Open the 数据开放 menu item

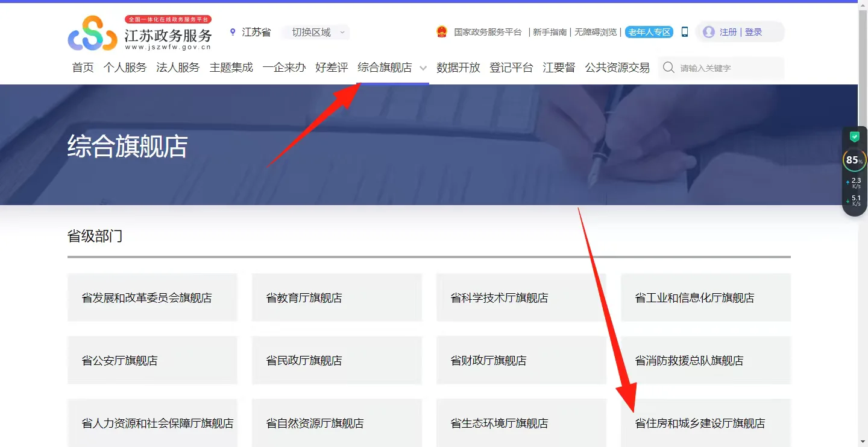458,68
